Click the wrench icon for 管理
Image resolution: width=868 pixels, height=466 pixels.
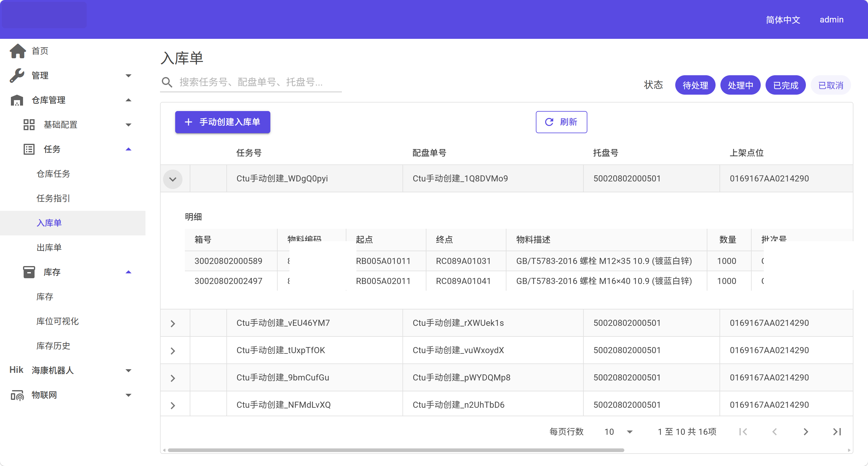pyautogui.click(x=17, y=76)
